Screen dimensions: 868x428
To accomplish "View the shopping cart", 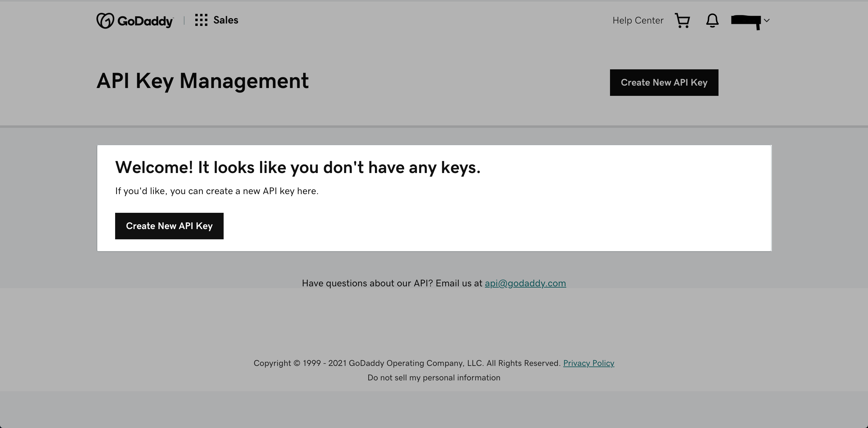I will coord(682,20).
